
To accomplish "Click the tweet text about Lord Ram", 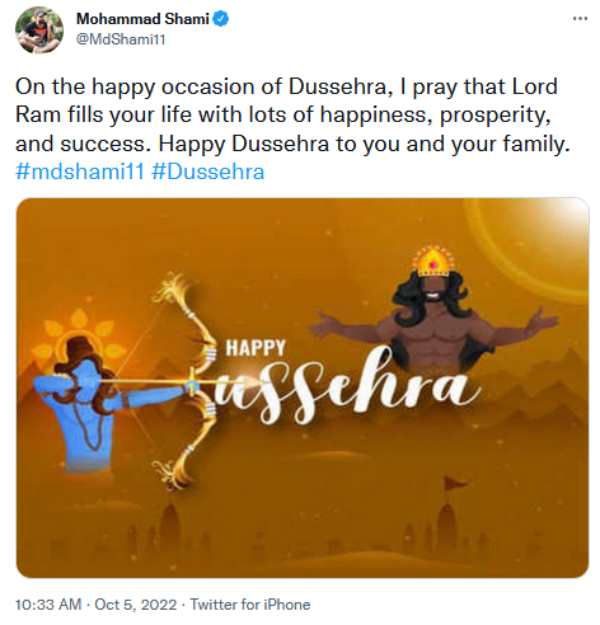I will (292, 115).
